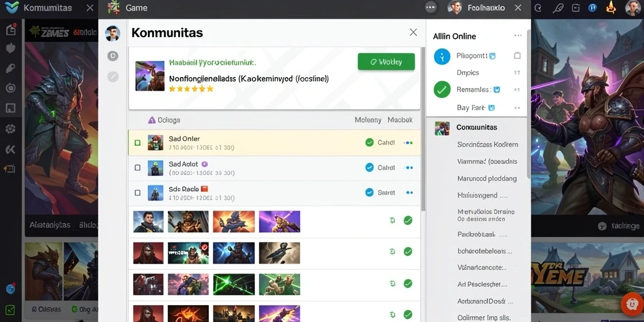
Task: Open the purple thumbnail in first image row
Action: pos(279,221)
